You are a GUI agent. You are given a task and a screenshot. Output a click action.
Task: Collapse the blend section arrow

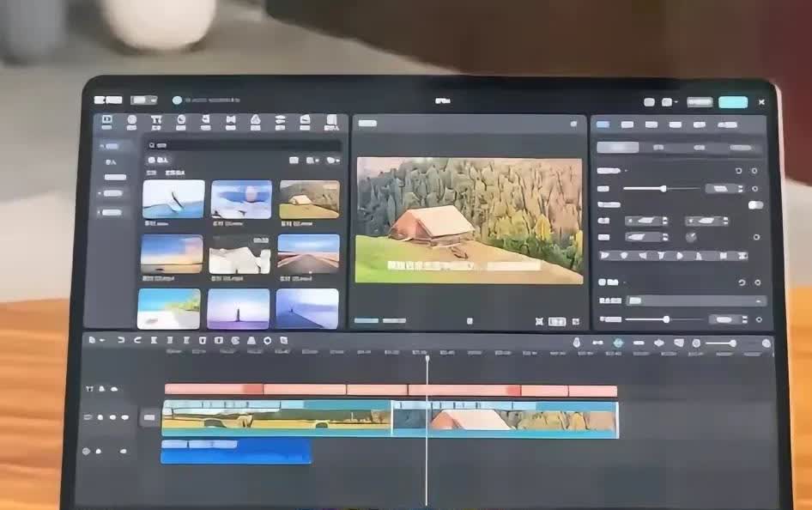pos(625,282)
